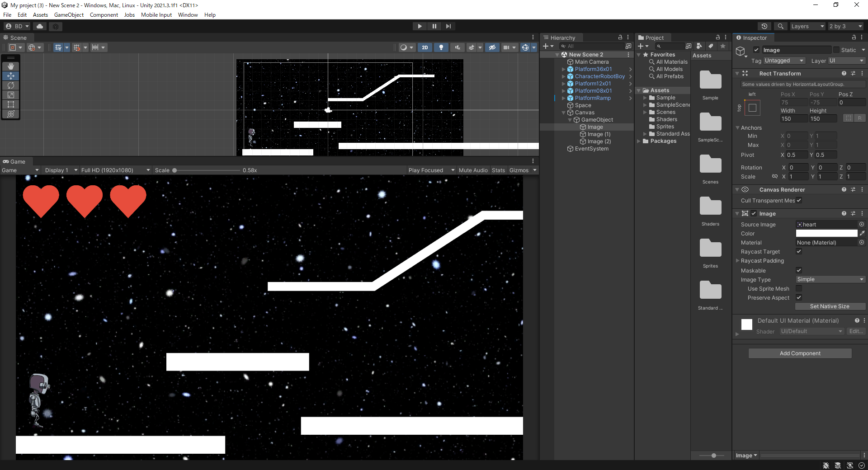Enable the Maskable checkbox in the Image component
868x470 pixels.
click(799, 270)
